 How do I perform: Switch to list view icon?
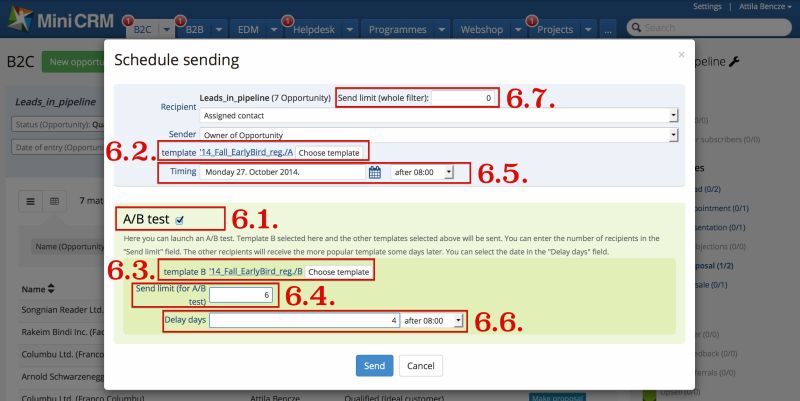tap(31, 202)
